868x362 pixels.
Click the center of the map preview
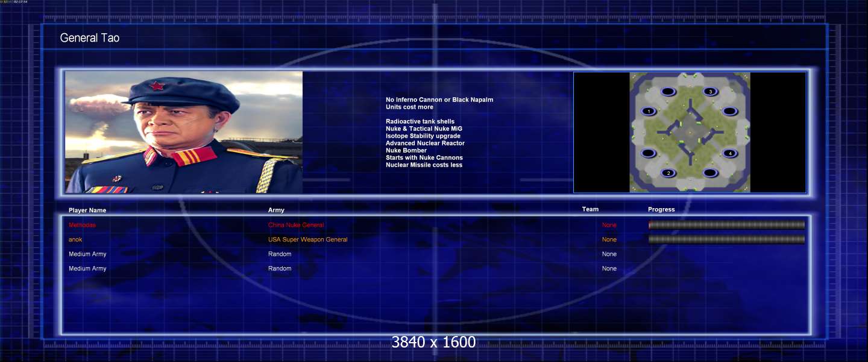click(x=690, y=132)
